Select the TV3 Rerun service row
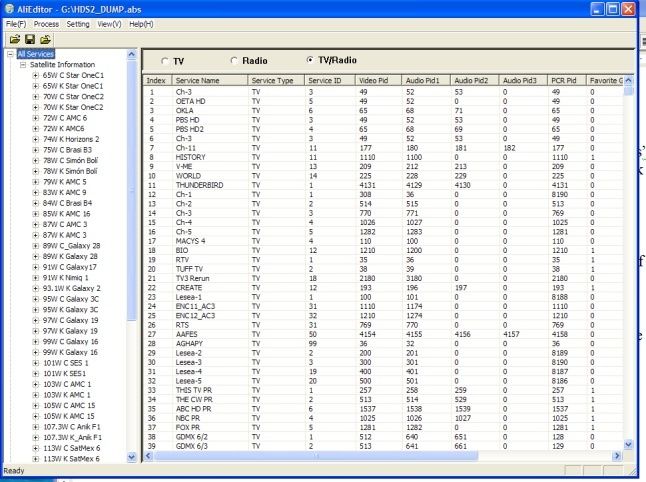This screenshot has height=482, width=646. pyautogui.click(x=383, y=278)
